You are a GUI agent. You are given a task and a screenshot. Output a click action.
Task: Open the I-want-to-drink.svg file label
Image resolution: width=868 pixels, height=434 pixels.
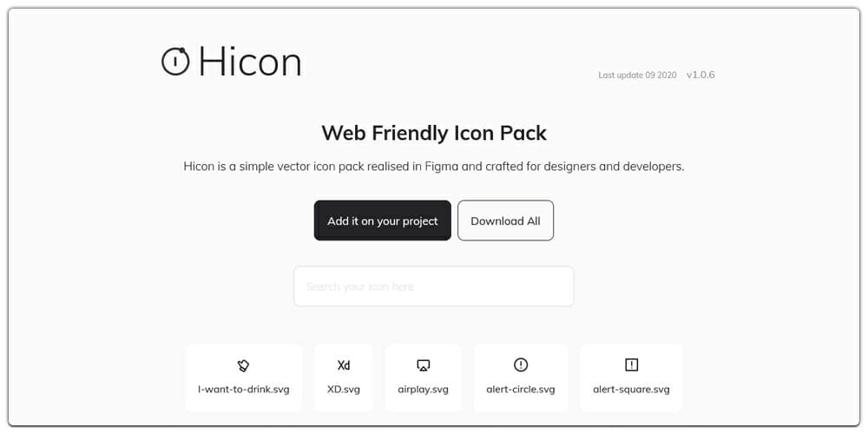click(x=244, y=389)
